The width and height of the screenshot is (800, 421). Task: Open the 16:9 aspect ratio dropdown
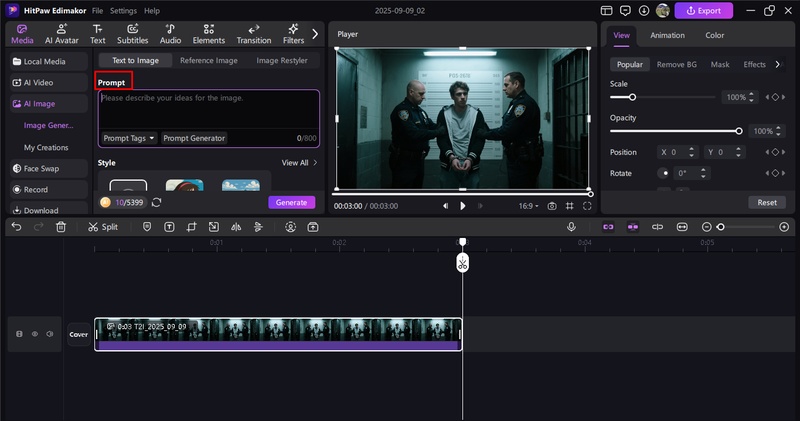[x=529, y=206]
